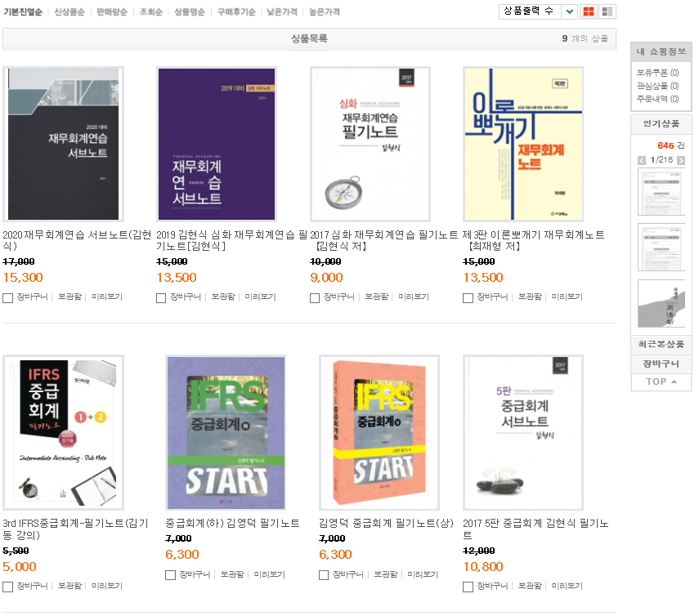Open 장바구니 in sidebar

661,364
